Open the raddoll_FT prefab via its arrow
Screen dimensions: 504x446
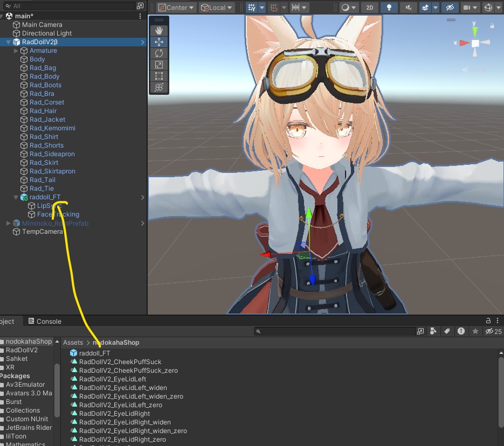(x=142, y=197)
